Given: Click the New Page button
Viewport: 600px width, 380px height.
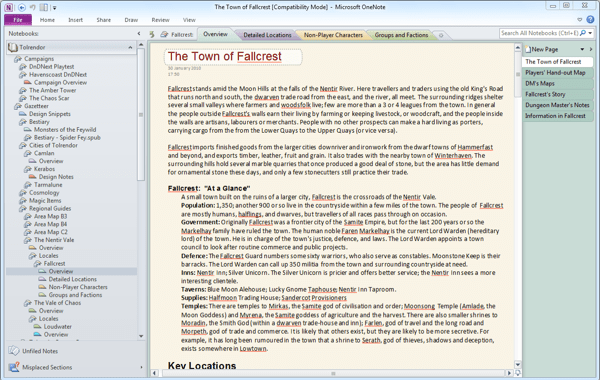Looking at the screenshot, I should pos(541,49).
